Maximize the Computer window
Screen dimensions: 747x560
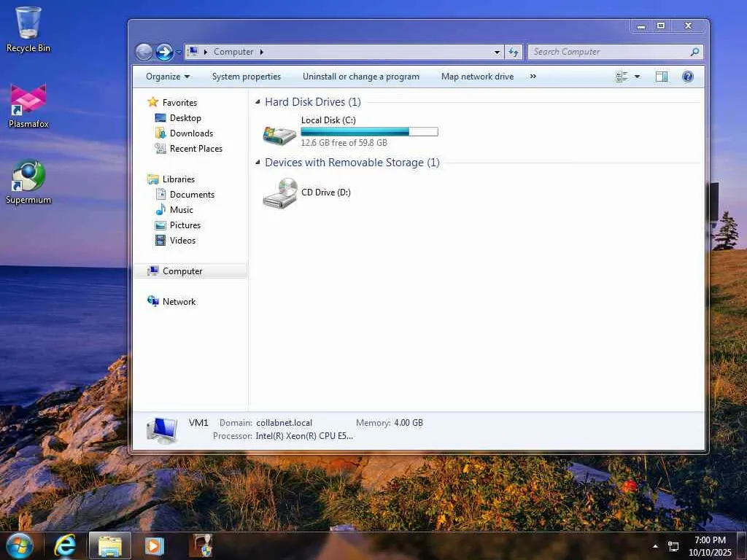click(661, 26)
